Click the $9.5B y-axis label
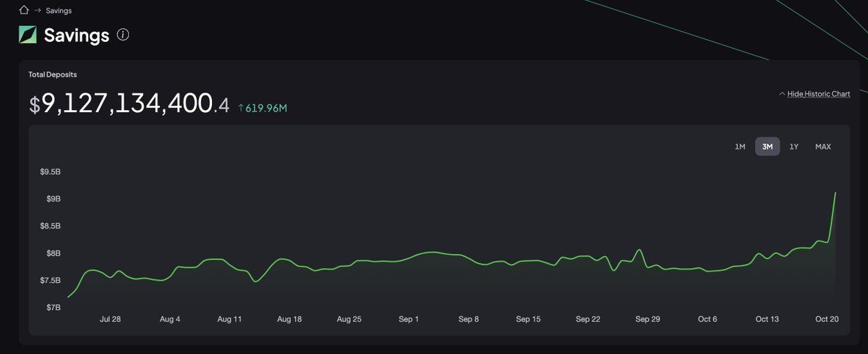Viewport: 868px width, 354px height. click(x=51, y=172)
